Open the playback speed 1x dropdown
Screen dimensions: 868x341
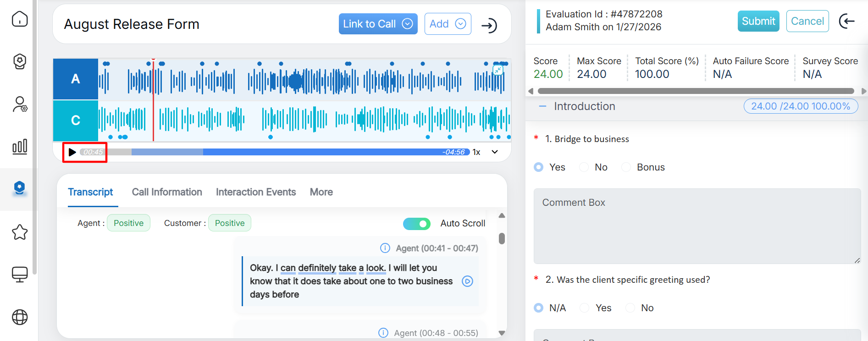coord(494,152)
